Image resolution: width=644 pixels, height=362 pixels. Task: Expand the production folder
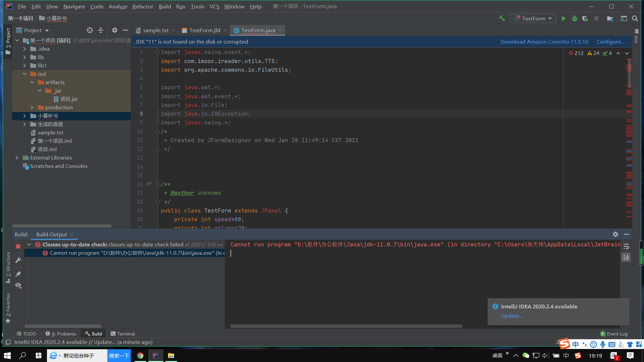coord(32,108)
